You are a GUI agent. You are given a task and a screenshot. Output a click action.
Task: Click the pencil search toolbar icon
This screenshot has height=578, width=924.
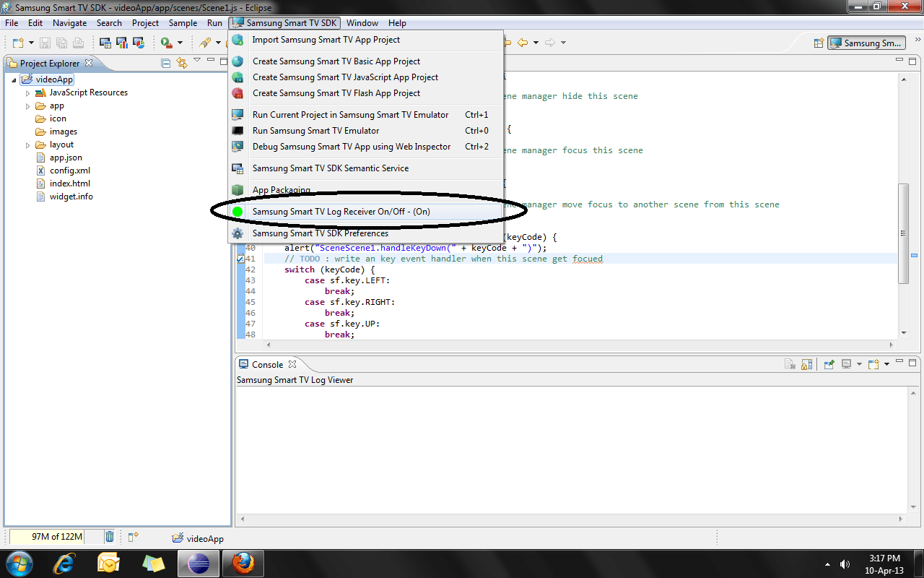coord(205,43)
